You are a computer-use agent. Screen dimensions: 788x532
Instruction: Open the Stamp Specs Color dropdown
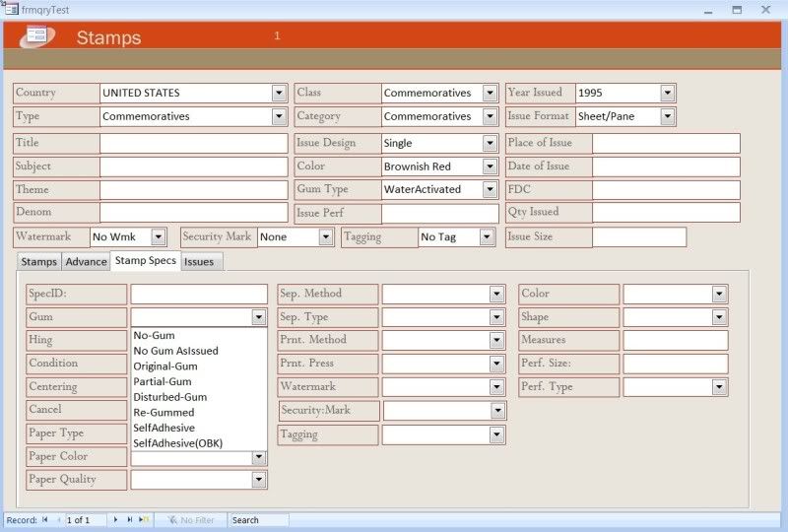pos(719,294)
